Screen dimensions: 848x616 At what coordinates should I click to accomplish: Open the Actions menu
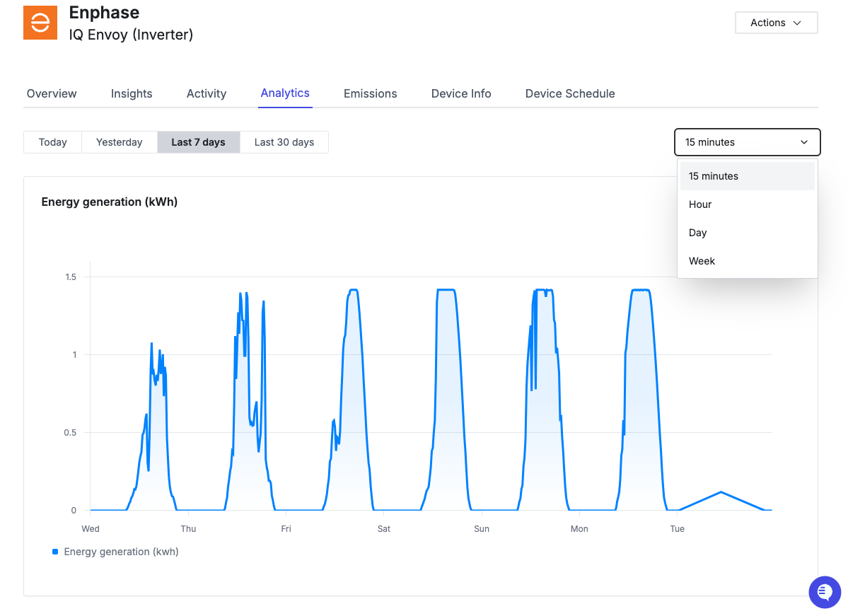(x=776, y=22)
